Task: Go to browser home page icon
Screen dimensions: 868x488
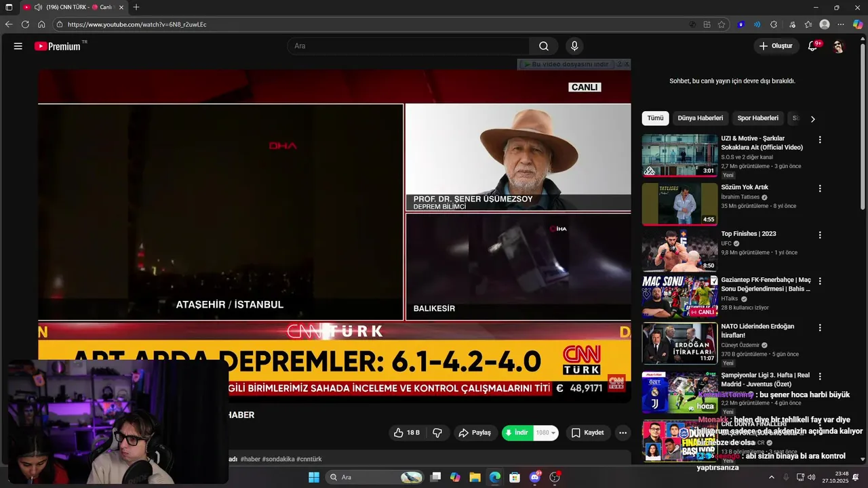Action: 41,24
